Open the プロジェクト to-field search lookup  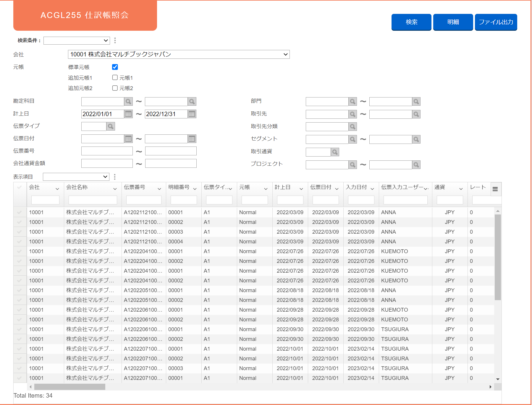point(416,165)
